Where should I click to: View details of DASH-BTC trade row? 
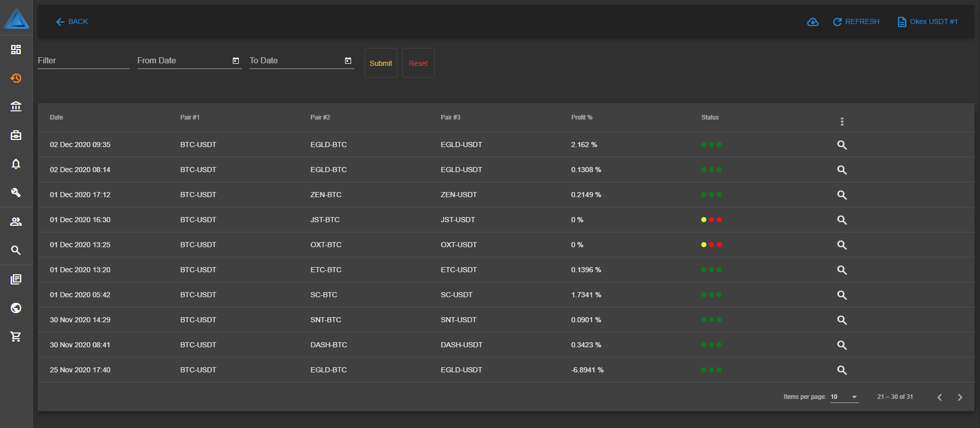pos(842,345)
